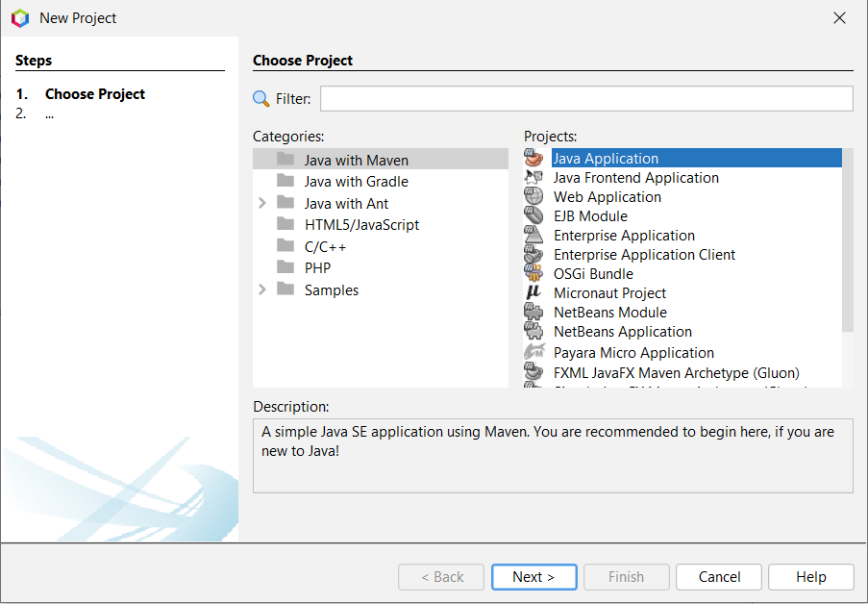
Task: Expand the Java with Ant category
Action: 262,203
